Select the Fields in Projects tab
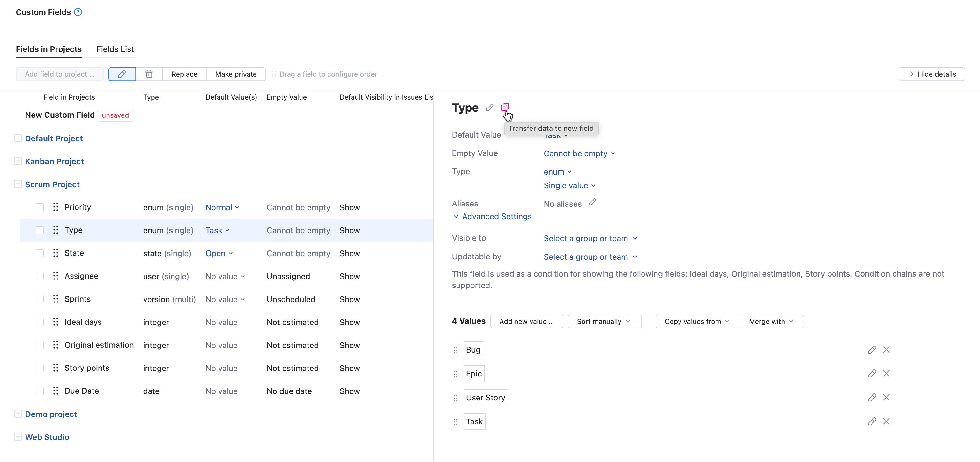Image resolution: width=980 pixels, height=462 pixels. pos(49,49)
